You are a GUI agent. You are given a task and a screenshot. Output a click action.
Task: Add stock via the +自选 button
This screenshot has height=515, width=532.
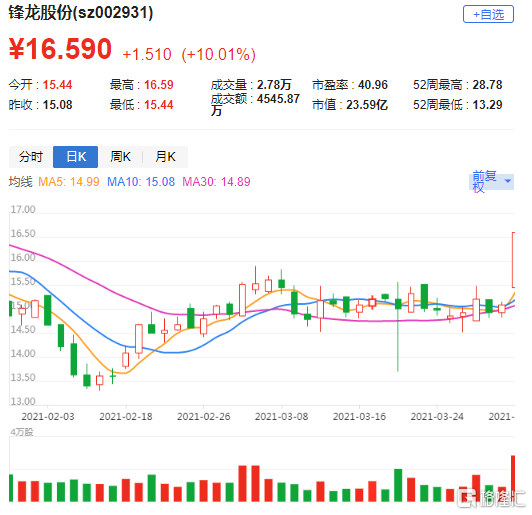488,14
